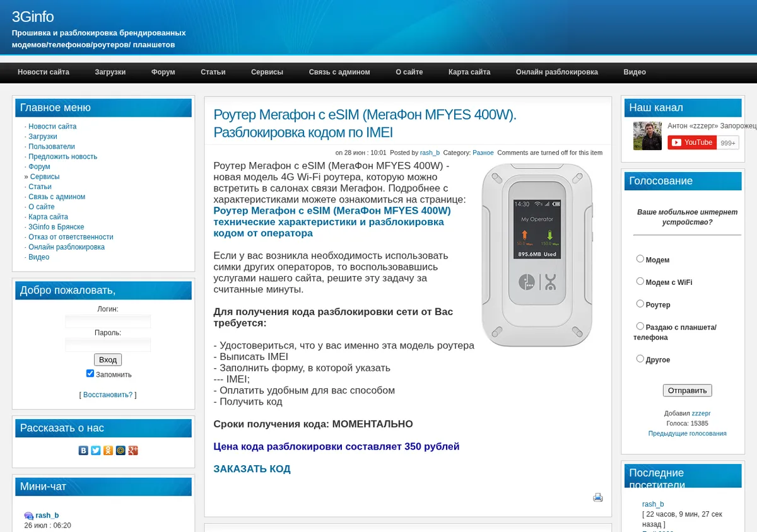757x532 pixels.
Task: Select the Роутер radio option
Action: tap(640, 303)
